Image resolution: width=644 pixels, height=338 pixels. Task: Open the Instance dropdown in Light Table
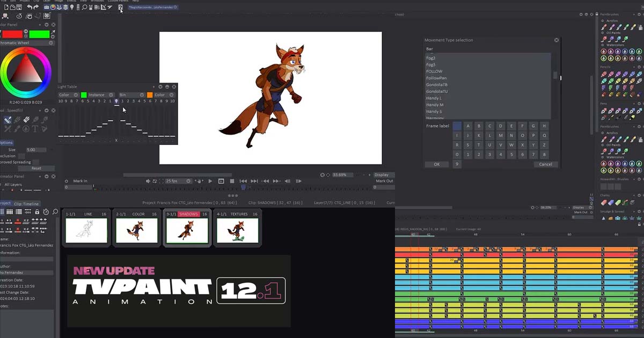[x=100, y=95]
